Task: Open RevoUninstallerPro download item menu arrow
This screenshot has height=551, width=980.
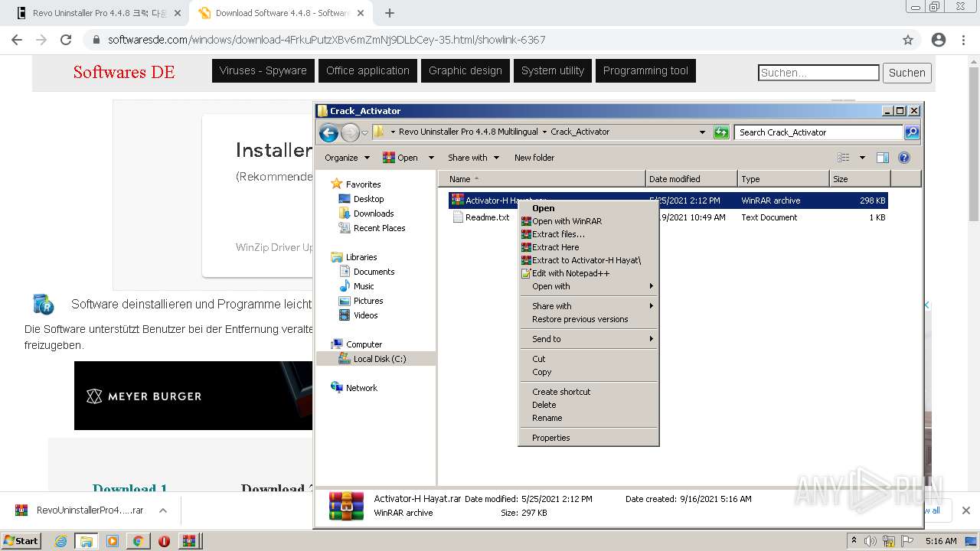Action: (163, 510)
